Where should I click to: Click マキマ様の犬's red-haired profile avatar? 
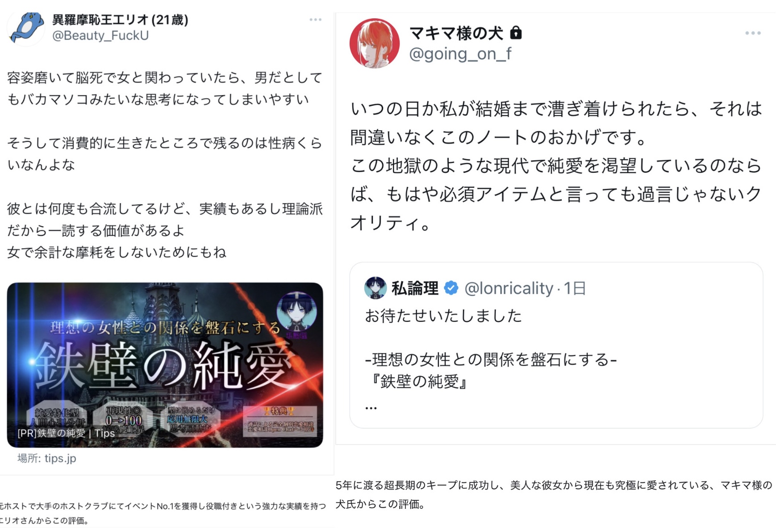tap(374, 43)
